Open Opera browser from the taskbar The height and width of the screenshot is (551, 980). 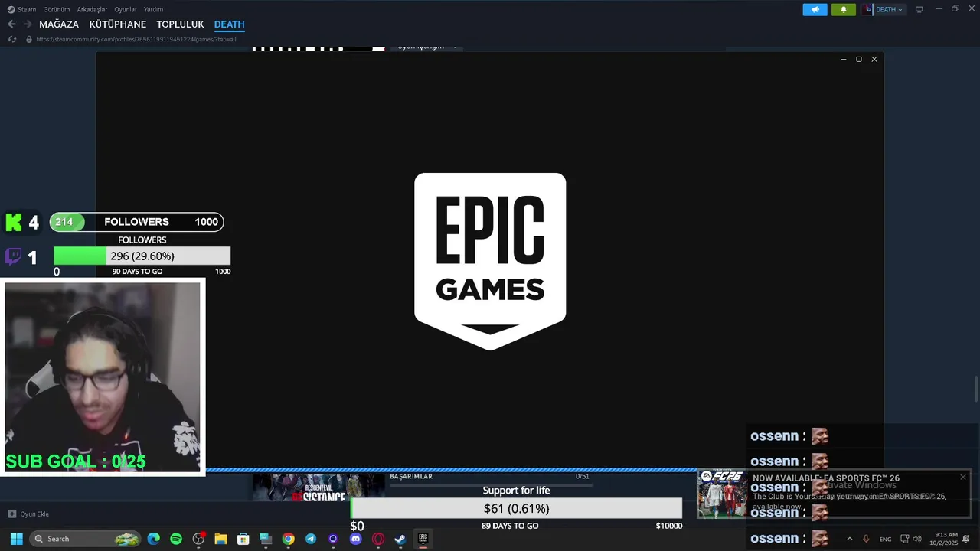377,539
